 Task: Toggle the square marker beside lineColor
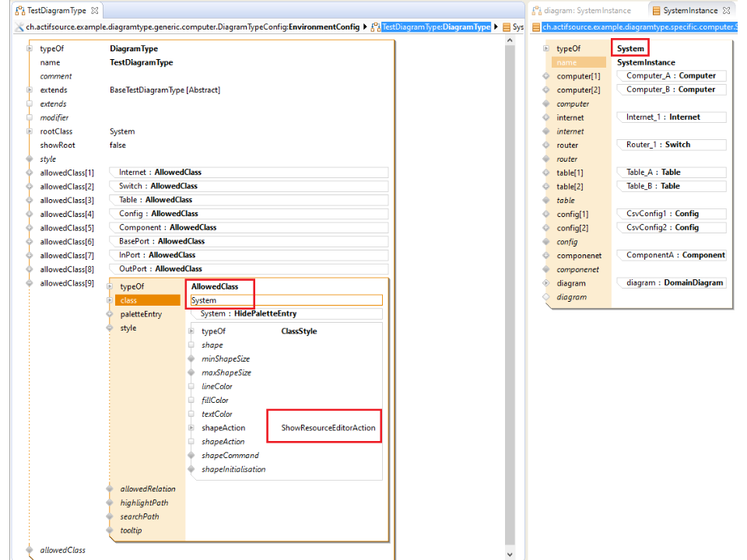coord(191,387)
